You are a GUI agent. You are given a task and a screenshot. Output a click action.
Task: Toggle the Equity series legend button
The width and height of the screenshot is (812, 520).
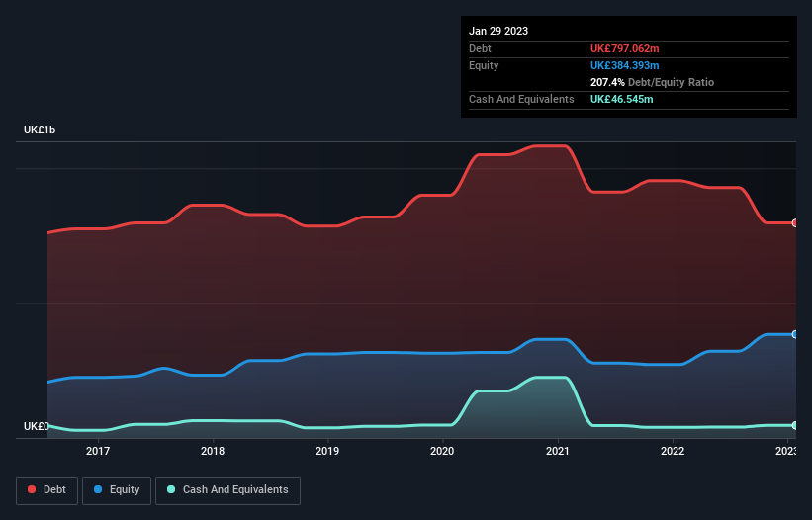coord(117,490)
